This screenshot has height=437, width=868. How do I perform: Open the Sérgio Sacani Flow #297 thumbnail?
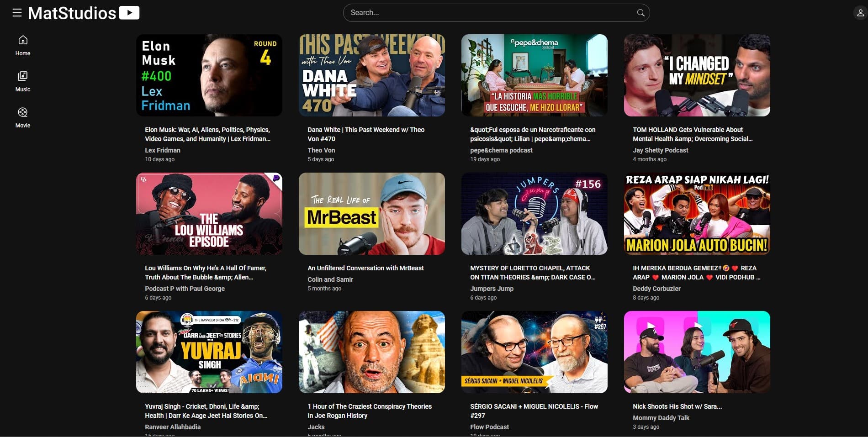click(535, 352)
